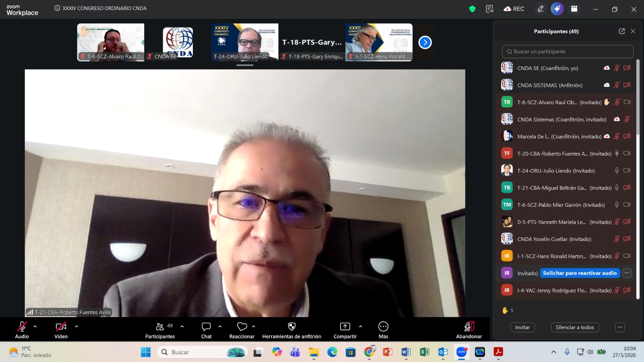Screen dimensions: 644x362
Task: Expand the Audio options chevron
Action: (x=35, y=327)
